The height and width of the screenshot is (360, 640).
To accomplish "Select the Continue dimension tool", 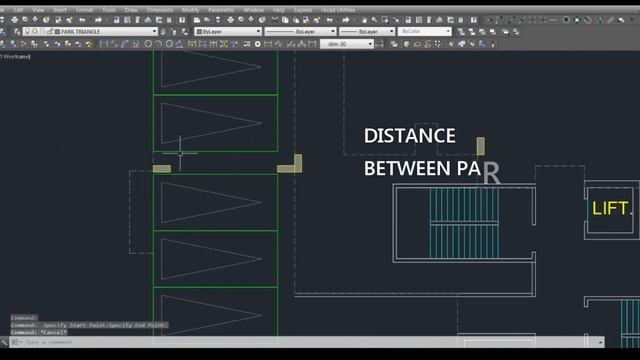I will (x=213, y=44).
